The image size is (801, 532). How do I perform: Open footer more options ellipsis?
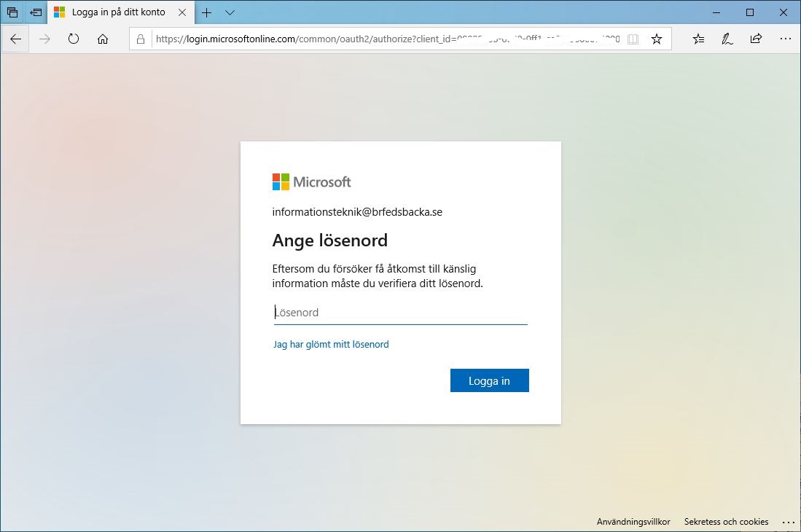tap(789, 522)
